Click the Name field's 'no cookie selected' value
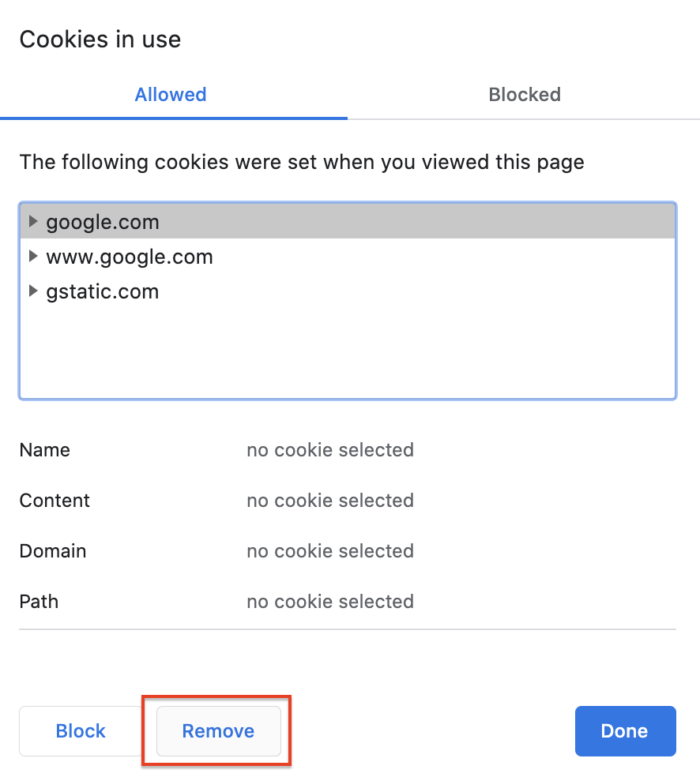The image size is (700, 777). tap(330, 450)
